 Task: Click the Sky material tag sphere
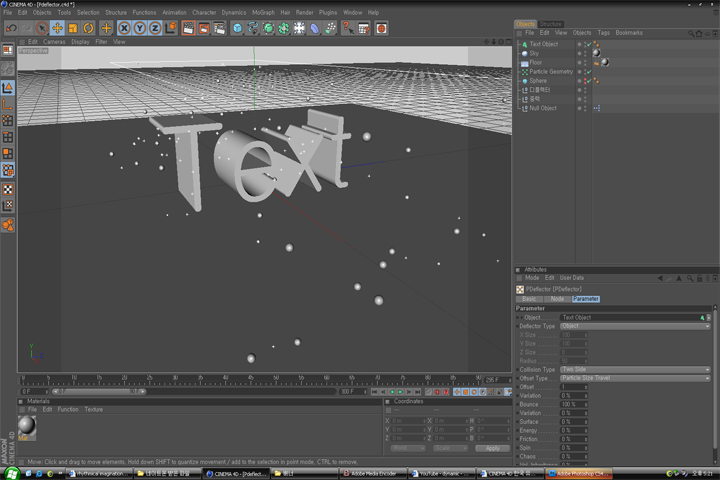(x=596, y=53)
